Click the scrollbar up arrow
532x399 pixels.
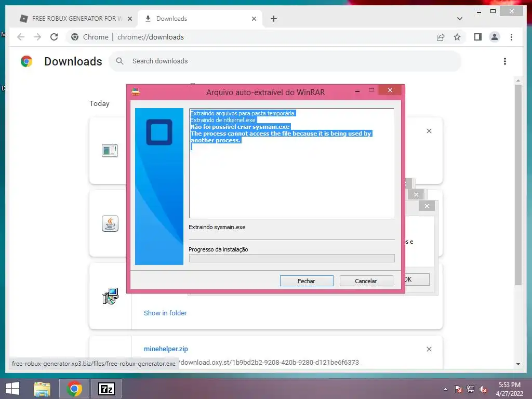(518, 81)
